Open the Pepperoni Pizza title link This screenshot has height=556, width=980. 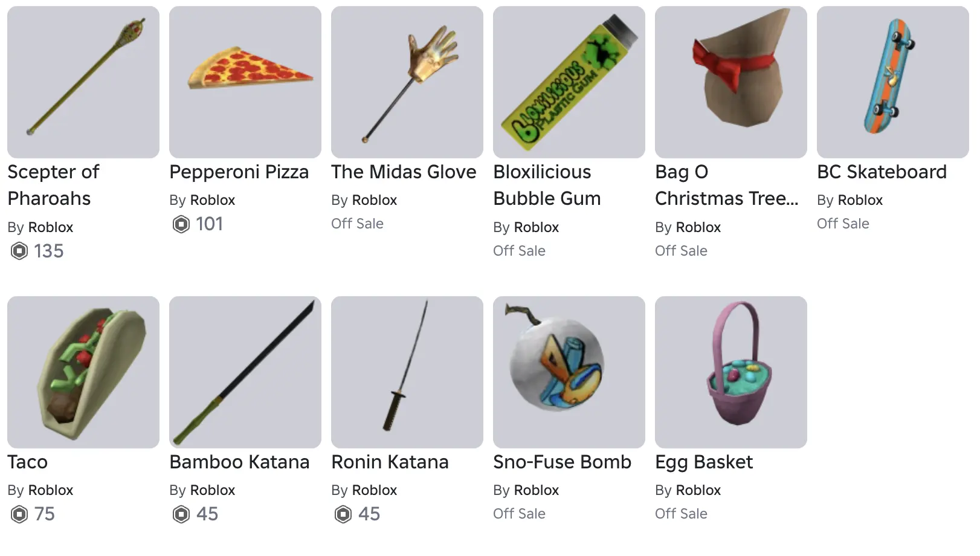(239, 172)
